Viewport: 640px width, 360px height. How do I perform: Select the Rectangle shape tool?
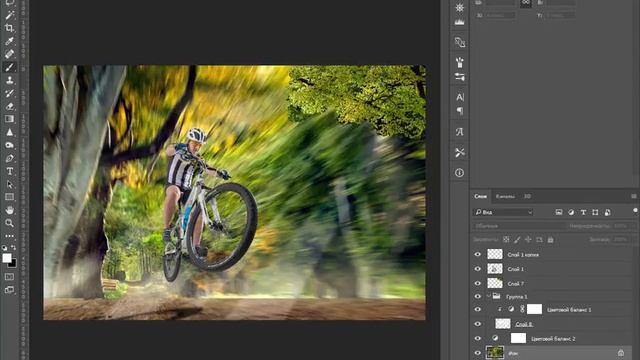pyautogui.click(x=9, y=197)
